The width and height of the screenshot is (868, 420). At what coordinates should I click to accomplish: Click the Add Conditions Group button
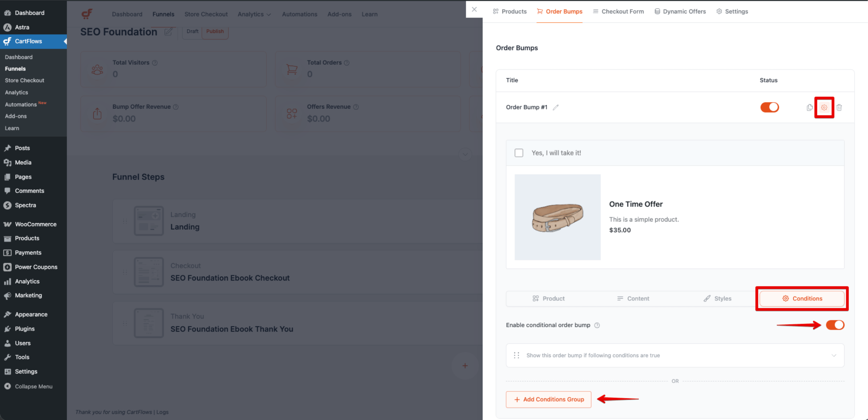[548, 399]
